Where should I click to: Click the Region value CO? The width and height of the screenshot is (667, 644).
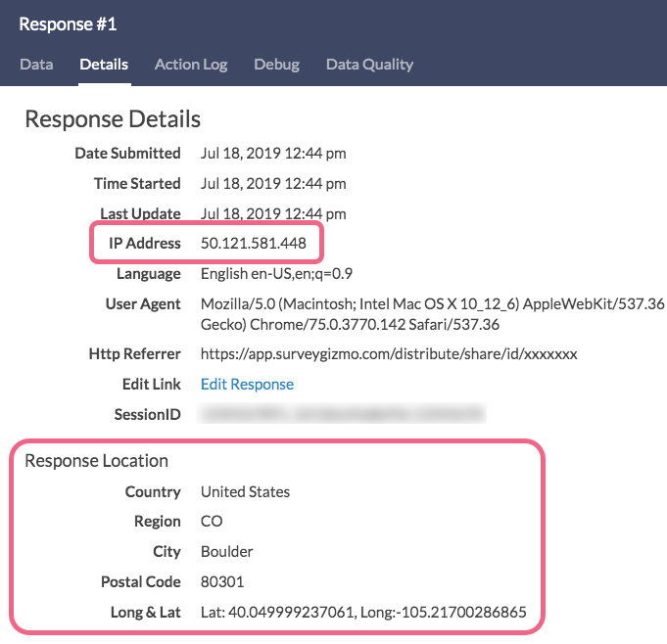(212, 521)
